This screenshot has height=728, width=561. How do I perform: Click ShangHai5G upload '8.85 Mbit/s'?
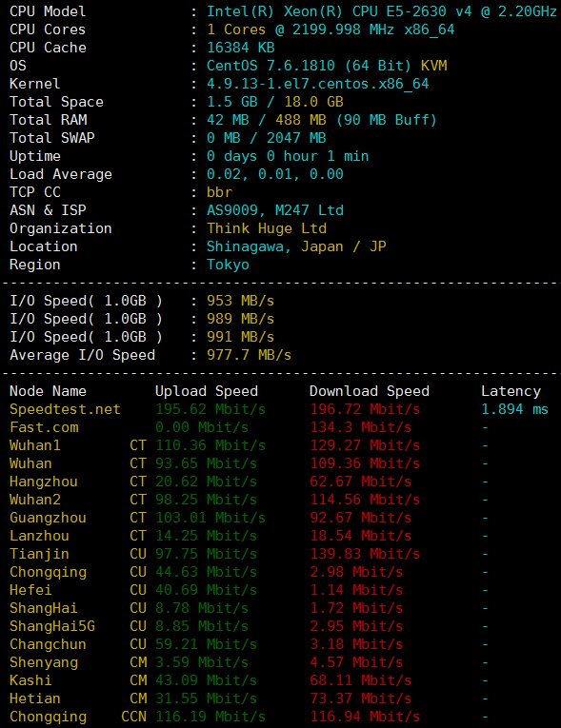click(202, 627)
